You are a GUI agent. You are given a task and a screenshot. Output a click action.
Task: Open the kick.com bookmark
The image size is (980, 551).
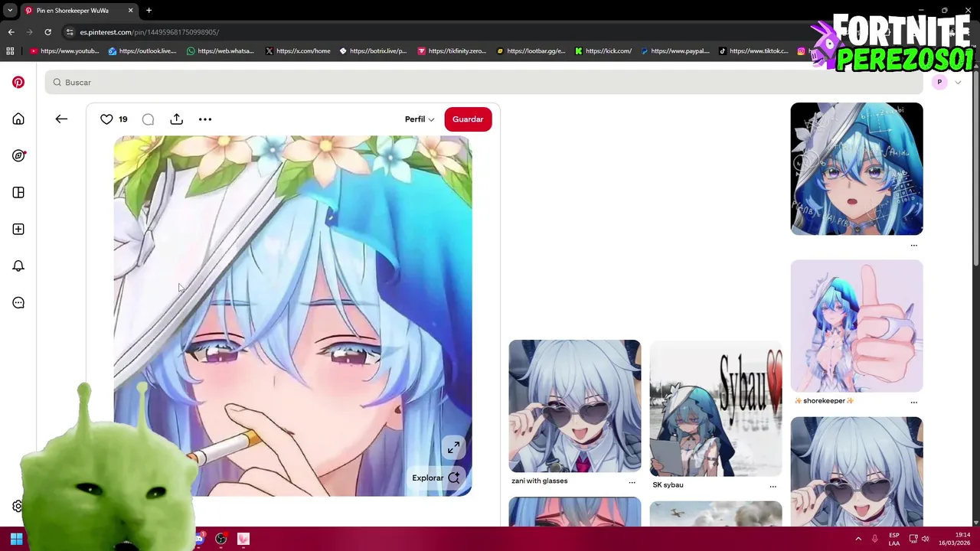point(603,51)
